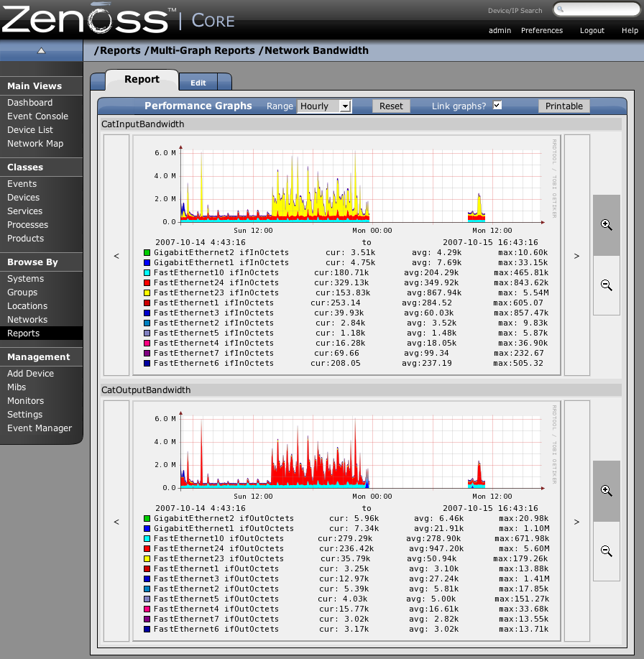Click the Logout link
This screenshot has width=644, height=659.
[592, 30]
